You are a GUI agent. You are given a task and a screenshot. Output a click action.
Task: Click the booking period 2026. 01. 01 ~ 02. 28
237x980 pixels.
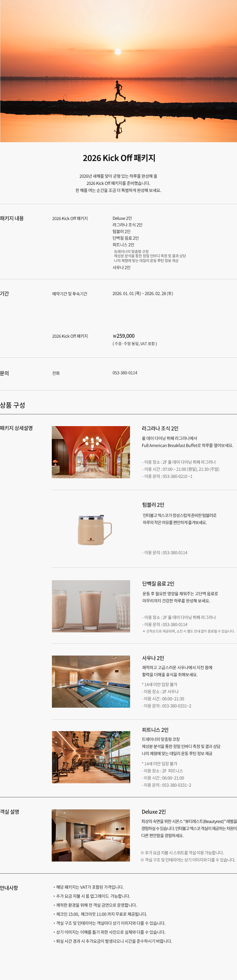[x=143, y=294]
